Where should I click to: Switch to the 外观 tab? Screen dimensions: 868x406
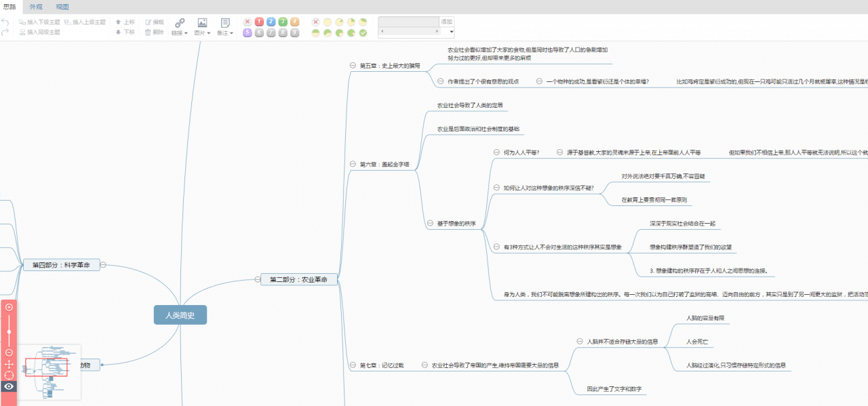tap(35, 6)
